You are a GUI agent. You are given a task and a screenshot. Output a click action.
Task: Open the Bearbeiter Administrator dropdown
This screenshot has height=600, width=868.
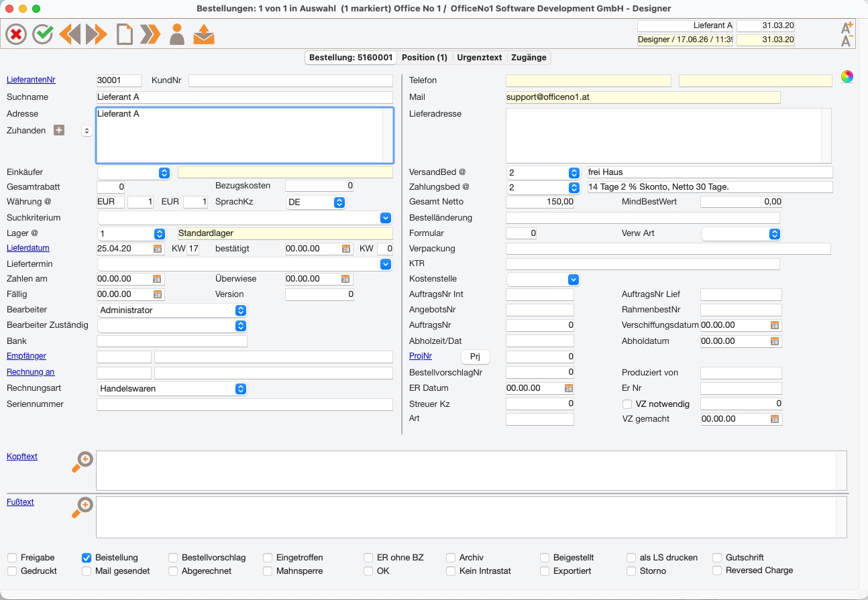click(x=172, y=310)
